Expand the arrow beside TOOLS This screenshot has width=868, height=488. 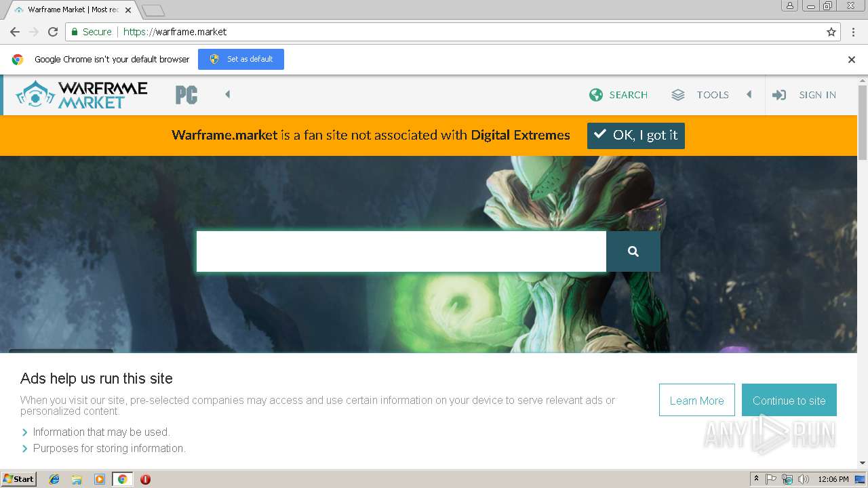749,94
